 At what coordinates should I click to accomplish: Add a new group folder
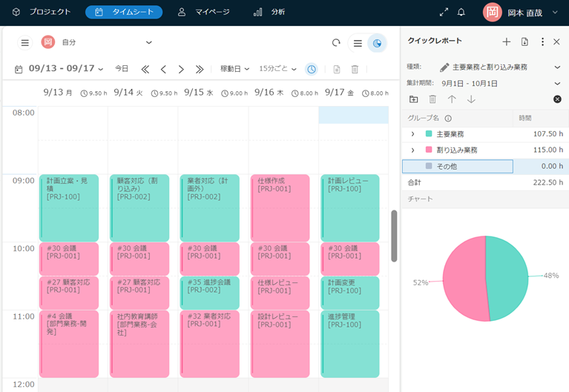(x=414, y=99)
